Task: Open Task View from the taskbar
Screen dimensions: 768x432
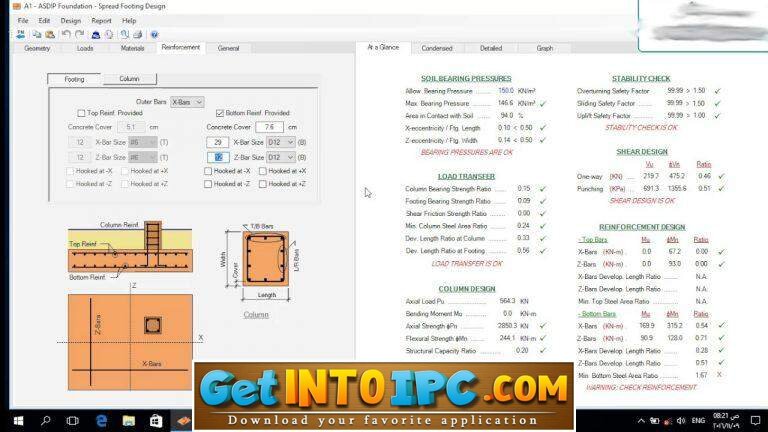Action: point(72,421)
